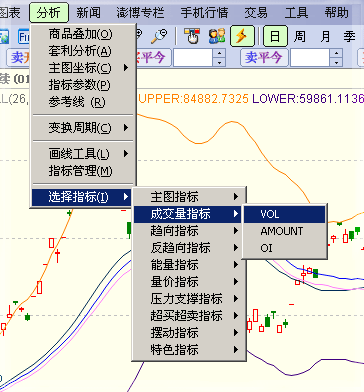Select the 日 daily period button
The width and height of the screenshot is (364, 392).
(275, 36)
